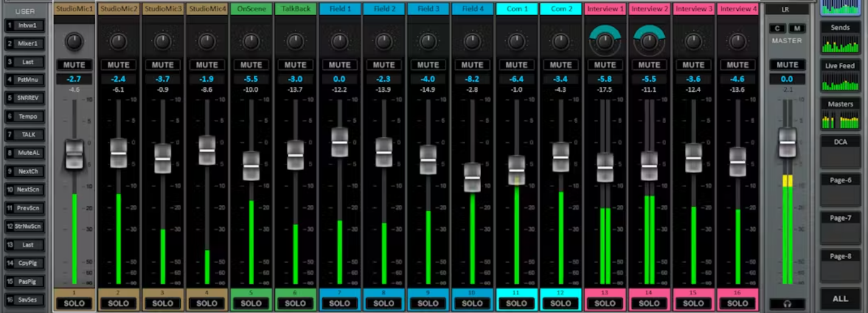The height and width of the screenshot is (313, 868).
Task: Click the Interview 2 pan knob
Action: coord(649,41)
